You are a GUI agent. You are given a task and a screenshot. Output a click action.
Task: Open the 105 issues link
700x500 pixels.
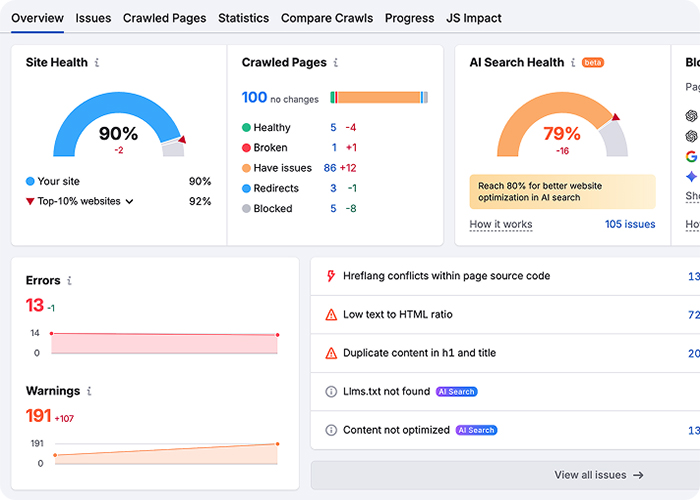pyautogui.click(x=630, y=224)
